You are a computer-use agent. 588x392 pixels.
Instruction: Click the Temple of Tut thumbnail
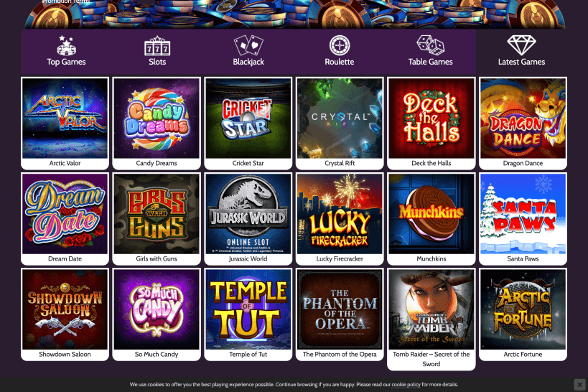(x=248, y=309)
